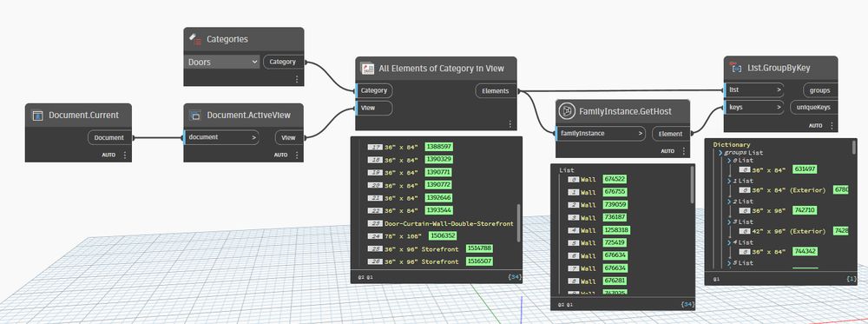This screenshot has height=324, width=868.
Task: Click the scrollbar in the GetHost Wall preview list
Action: 693,184
